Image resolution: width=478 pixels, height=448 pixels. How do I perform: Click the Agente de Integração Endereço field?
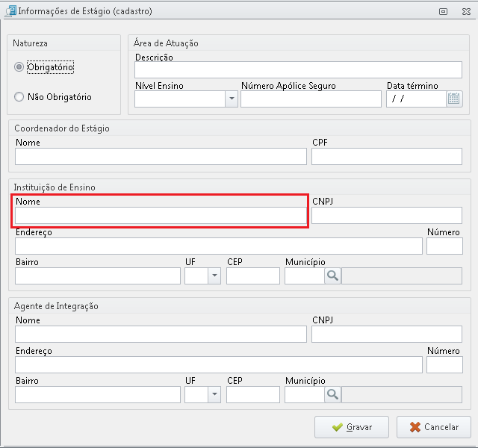(x=219, y=365)
